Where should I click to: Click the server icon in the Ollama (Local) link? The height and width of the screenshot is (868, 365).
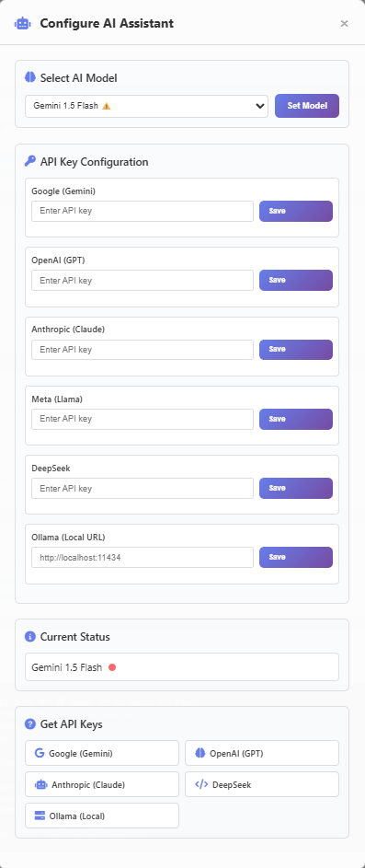40,816
